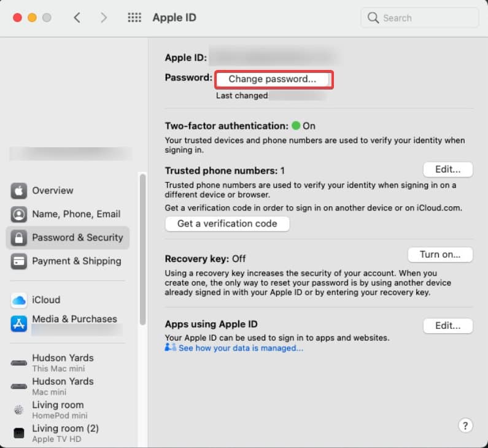Image resolution: width=488 pixels, height=448 pixels.
Task: Click the Mac mini icon for This Mac mini
Action: point(18,363)
